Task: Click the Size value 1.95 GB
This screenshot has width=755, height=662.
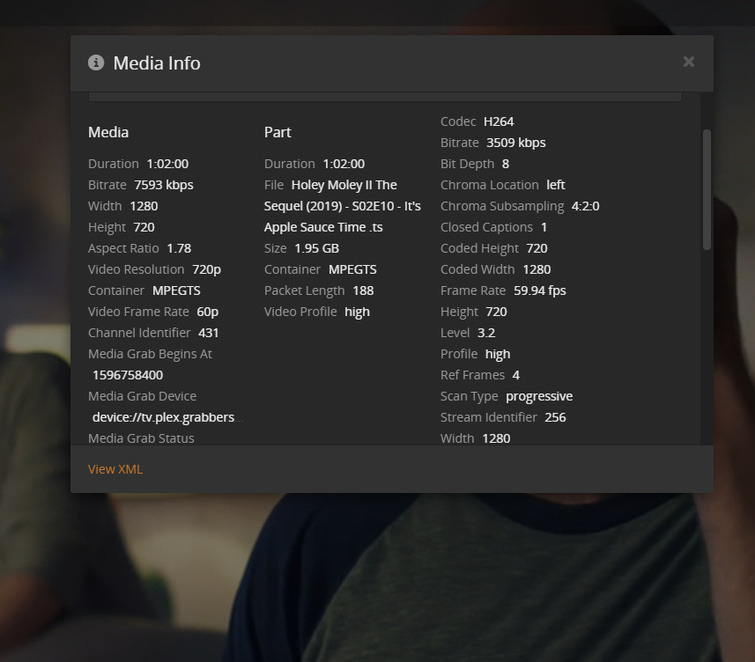Action: point(317,248)
